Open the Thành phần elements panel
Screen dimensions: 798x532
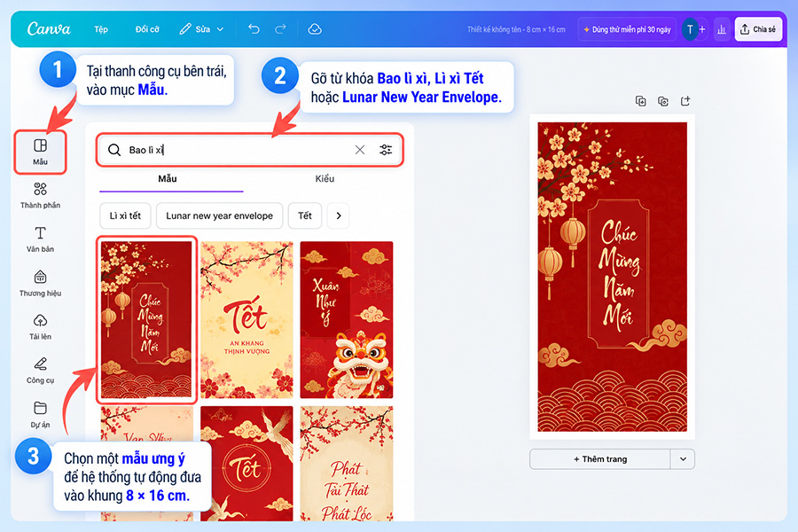pyautogui.click(x=40, y=195)
